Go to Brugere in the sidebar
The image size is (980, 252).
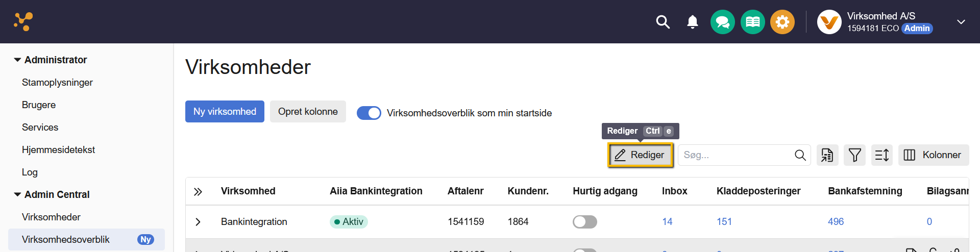pyautogui.click(x=39, y=105)
